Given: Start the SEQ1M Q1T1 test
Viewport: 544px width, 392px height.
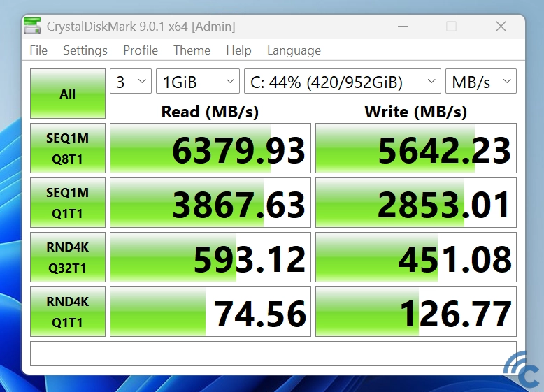Looking at the screenshot, I should [x=68, y=203].
